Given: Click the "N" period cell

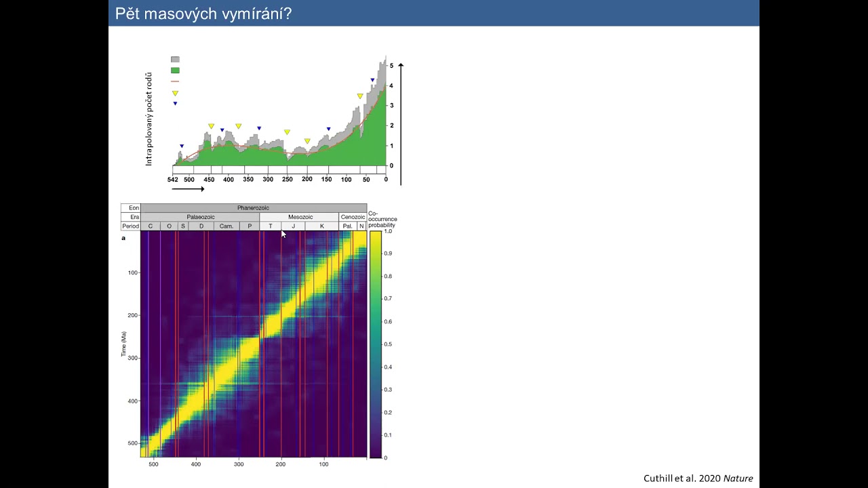Looking at the screenshot, I should pyautogui.click(x=362, y=226).
